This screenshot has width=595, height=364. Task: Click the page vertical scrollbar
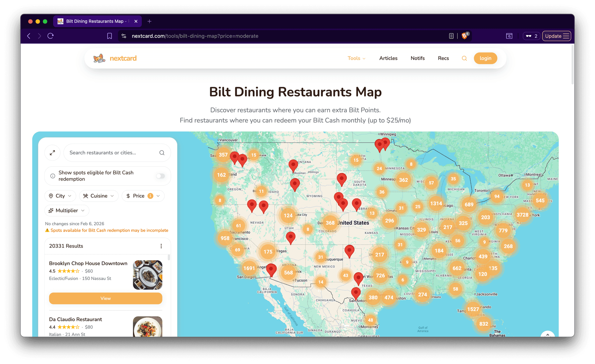pyautogui.click(x=572, y=64)
